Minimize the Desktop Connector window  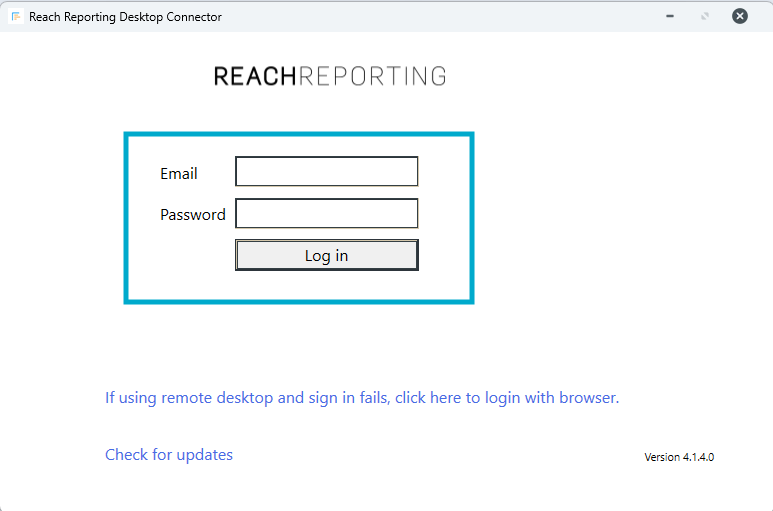(669, 16)
